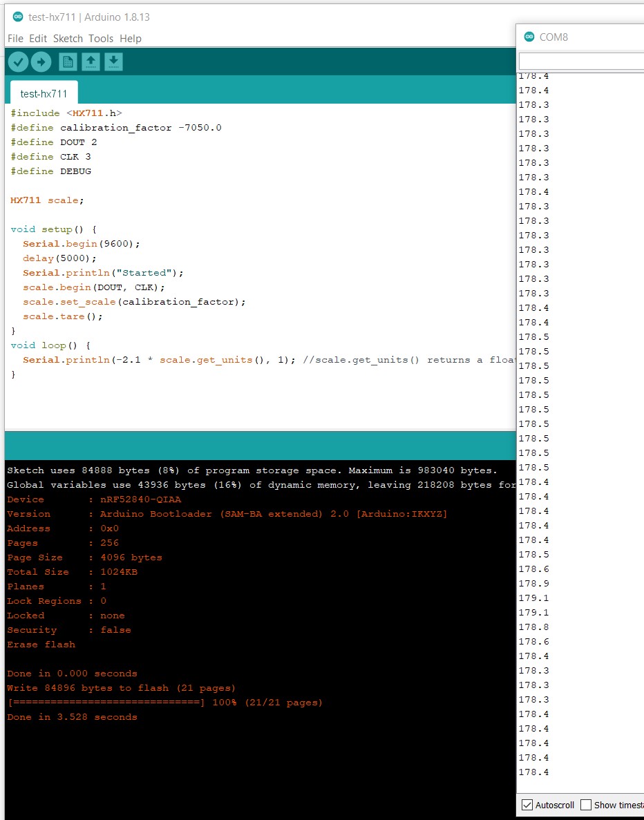The image size is (644, 820).
Task: Click the Verify (checkmark) icon
Action: [x=19, y=61]
